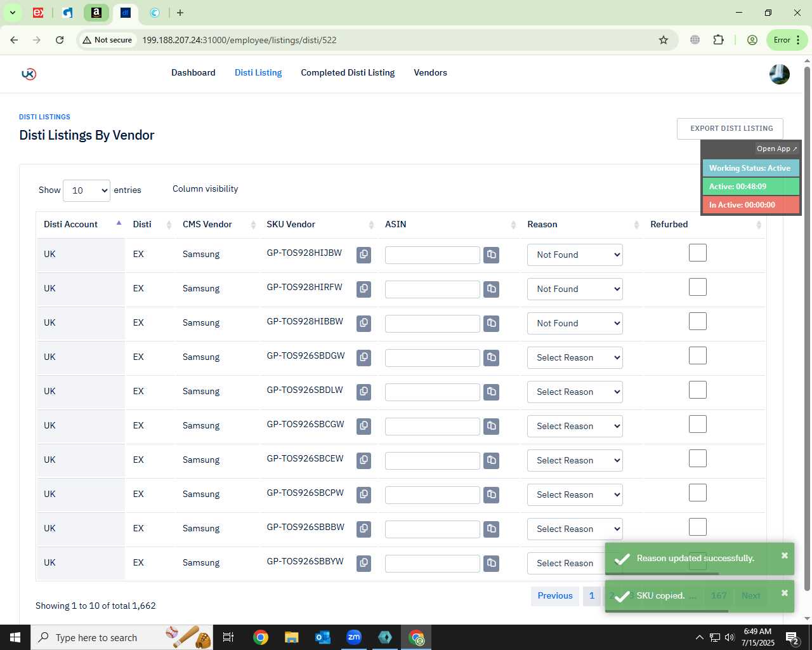
Task: Copy SKU GP-TOS926SBDLW with copy icon
Action: coord(363,392)
